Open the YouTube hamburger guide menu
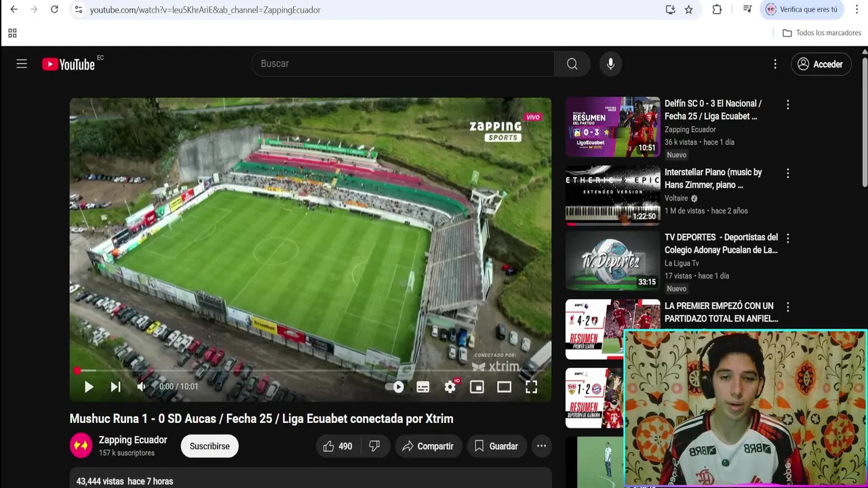Viewport: 868px width, 488px height. [22, 64]
